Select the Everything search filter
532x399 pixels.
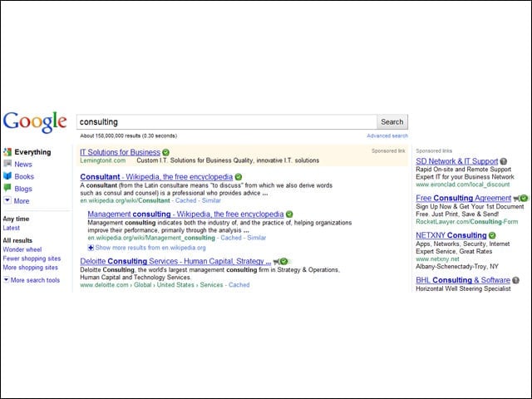point(32,152)
